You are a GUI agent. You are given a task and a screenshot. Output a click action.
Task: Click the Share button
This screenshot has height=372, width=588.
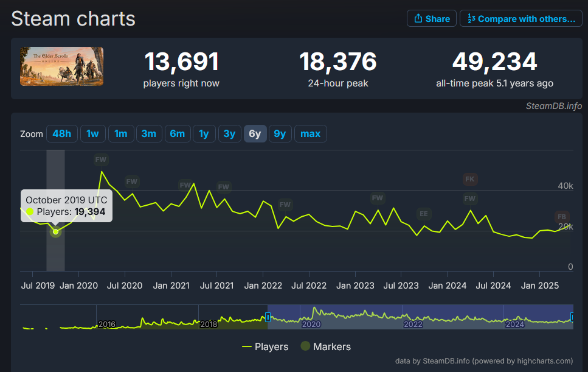[x=431, y=18]
